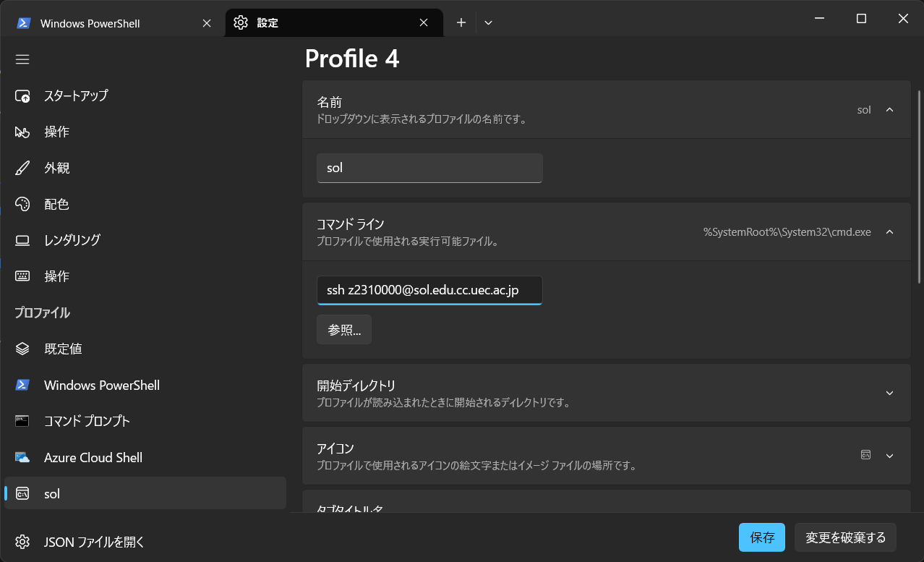The image size is (924, 562).
Task: Click the 変更を破棄する discard button
Action: [845, 537]
